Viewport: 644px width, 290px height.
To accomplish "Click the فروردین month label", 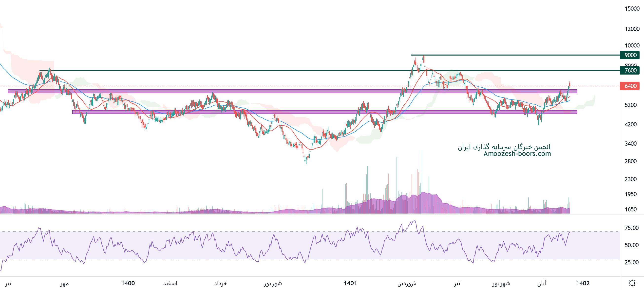I will 406,283.
